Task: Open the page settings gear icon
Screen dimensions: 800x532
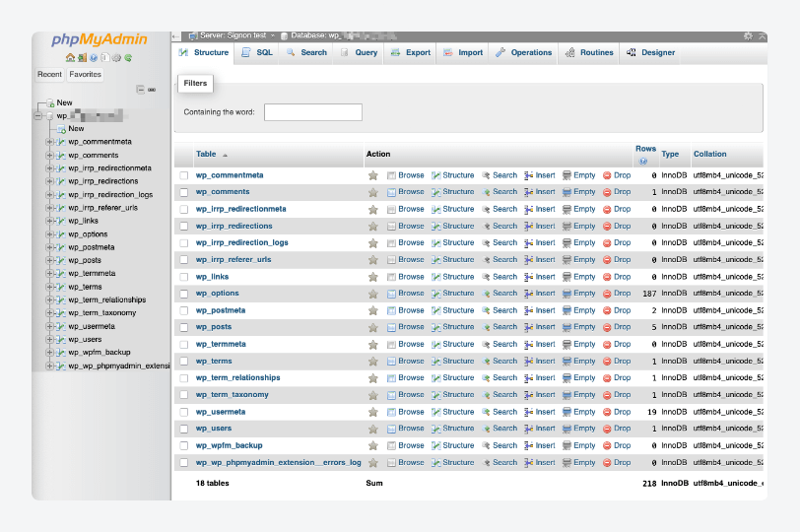Action: (748, 35)
